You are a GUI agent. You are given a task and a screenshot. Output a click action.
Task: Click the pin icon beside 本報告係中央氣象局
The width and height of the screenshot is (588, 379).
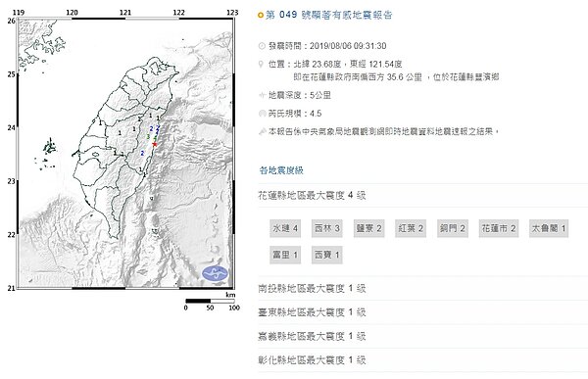click(262, 131)
